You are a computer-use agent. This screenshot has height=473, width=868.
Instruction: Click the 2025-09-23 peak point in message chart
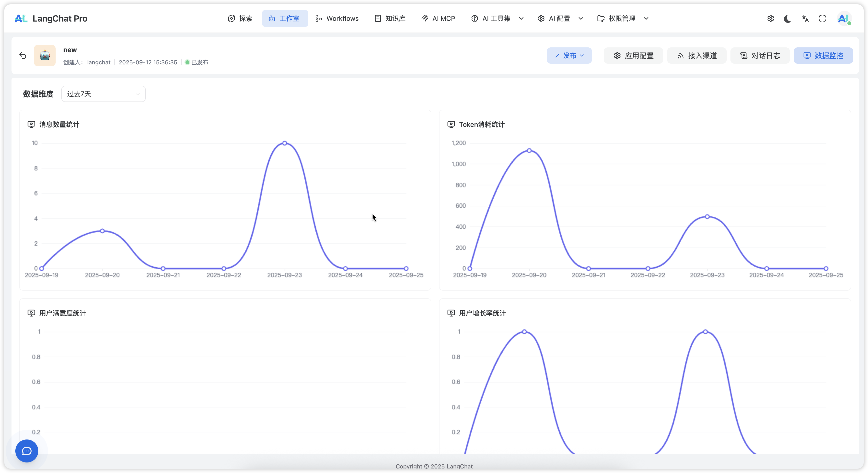pyautogui.click(x=285, y=143)
